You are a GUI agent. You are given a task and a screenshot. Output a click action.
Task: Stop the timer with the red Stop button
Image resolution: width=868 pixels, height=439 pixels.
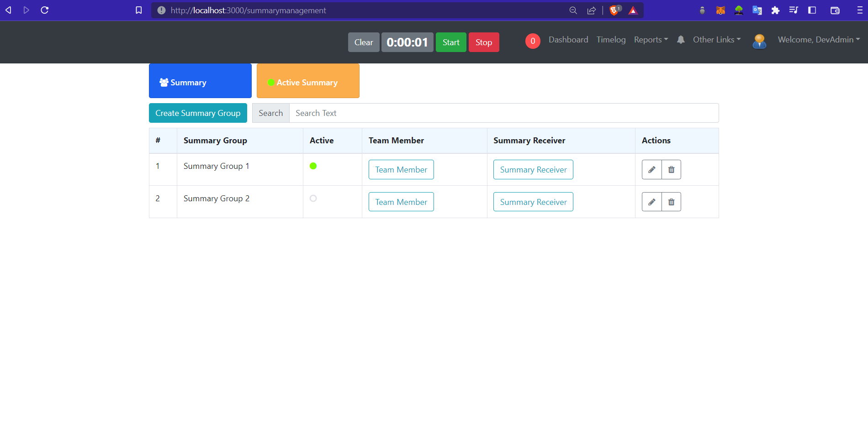tap(484, 42)
